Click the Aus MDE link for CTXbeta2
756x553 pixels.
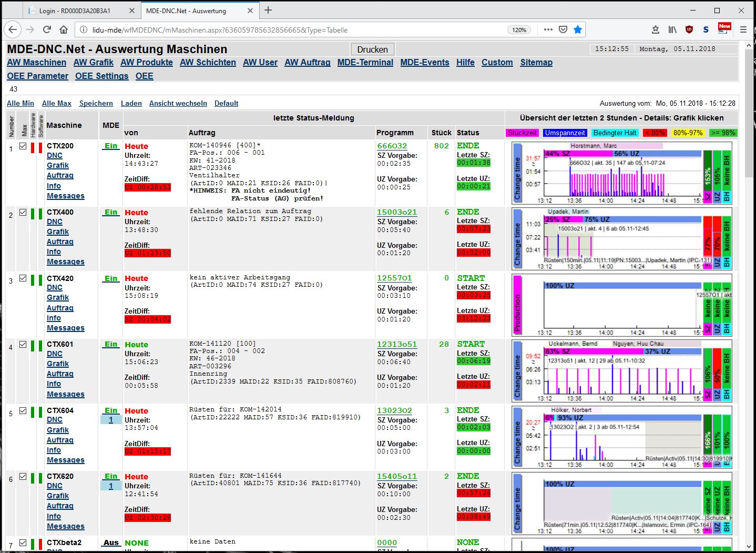[x=111, y=542]
